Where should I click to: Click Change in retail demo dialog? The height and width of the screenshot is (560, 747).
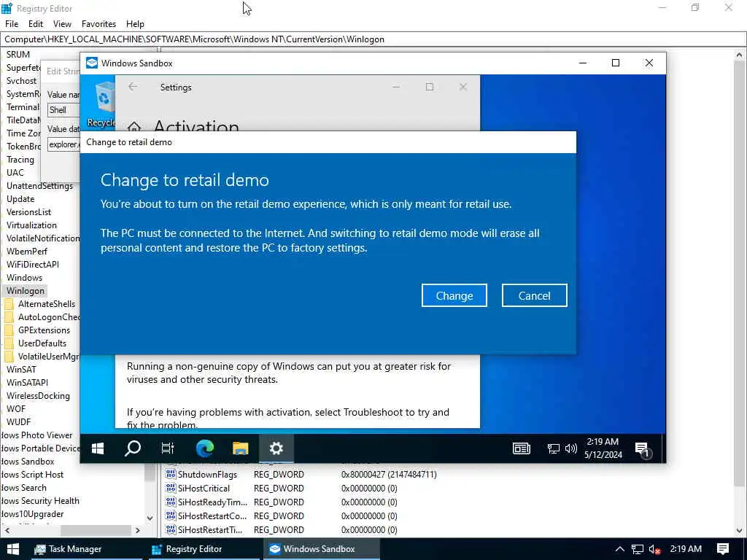454,296
